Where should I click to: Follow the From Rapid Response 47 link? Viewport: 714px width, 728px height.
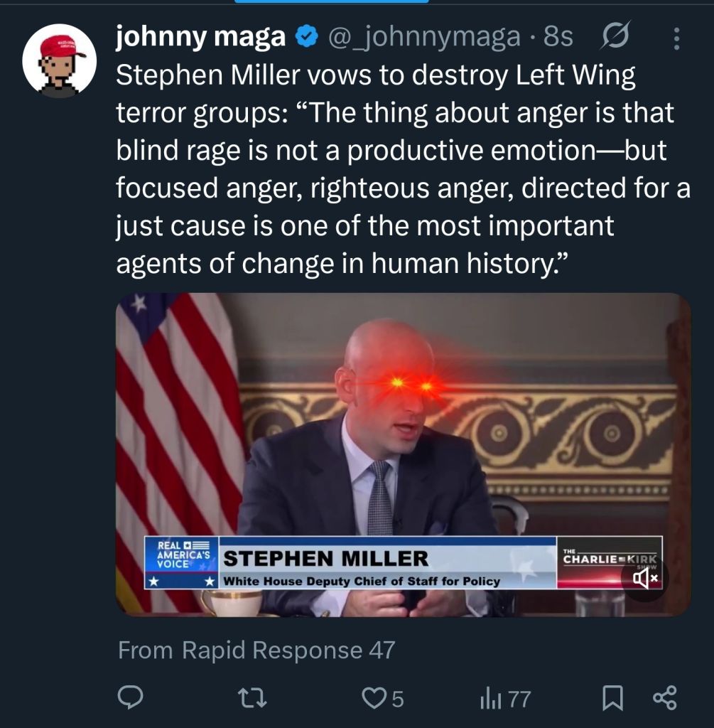coord(256,650)
